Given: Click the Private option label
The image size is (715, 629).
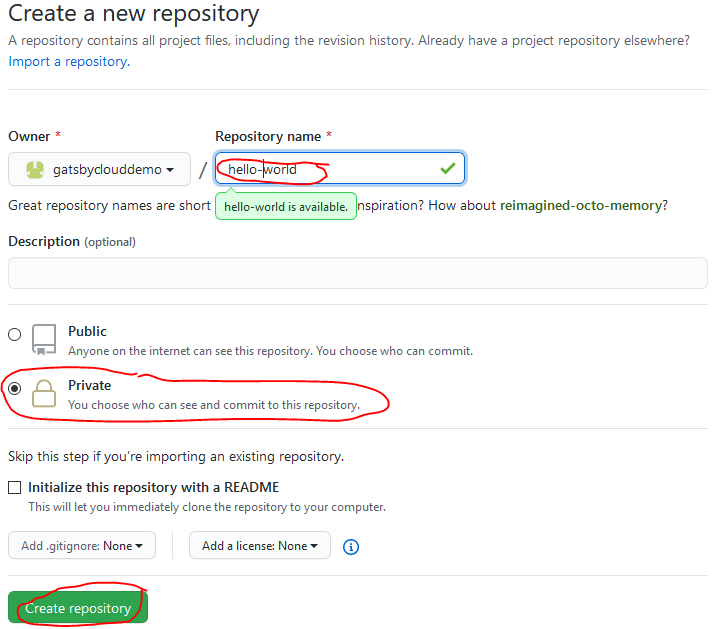Looking at the screenshot, I should point(89,385).
